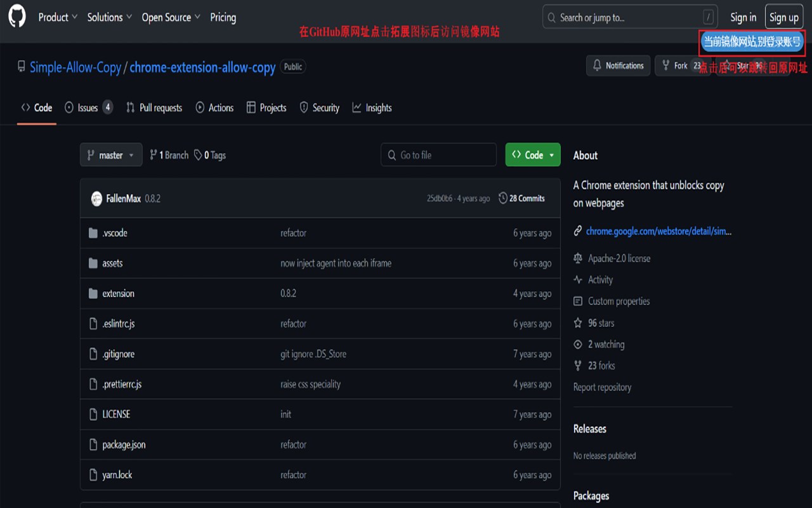Image resolution: width=812 pixels, height=508 pixels.
Task: Open the 'raise css speciality' commit message
Action: 310,384
